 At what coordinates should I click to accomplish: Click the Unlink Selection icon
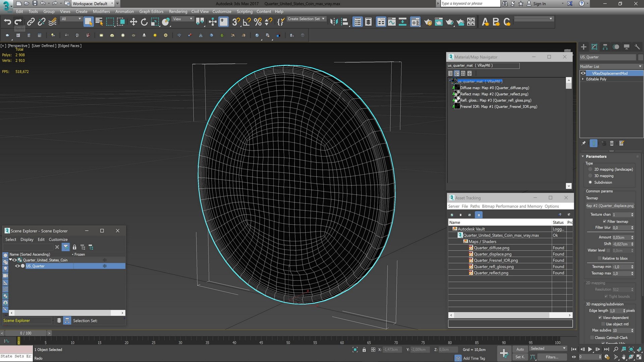42,22
